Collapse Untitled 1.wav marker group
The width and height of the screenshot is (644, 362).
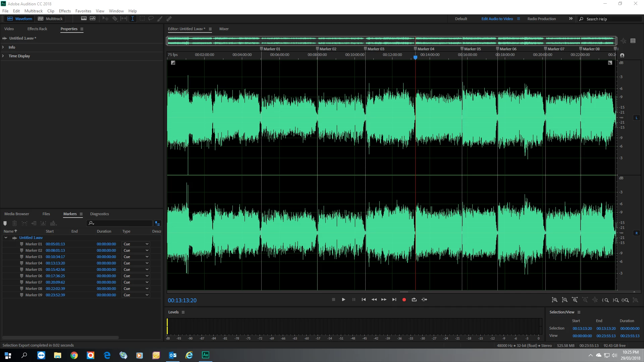point(6,238)
